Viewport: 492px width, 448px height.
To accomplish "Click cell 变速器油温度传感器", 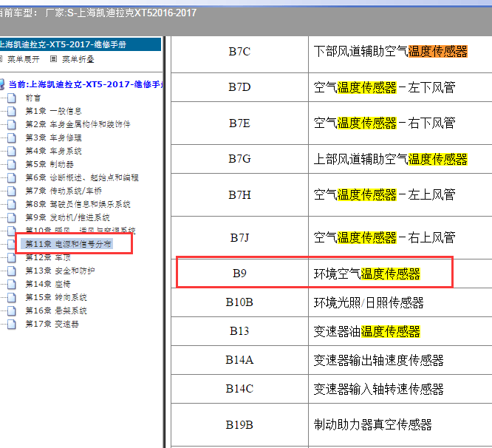I will [400, 331].
